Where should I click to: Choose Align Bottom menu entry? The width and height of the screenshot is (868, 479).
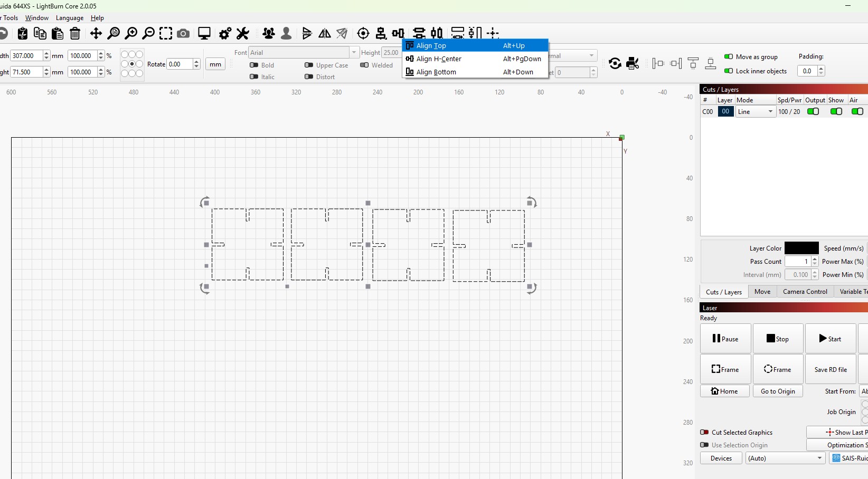coord(475,72)
